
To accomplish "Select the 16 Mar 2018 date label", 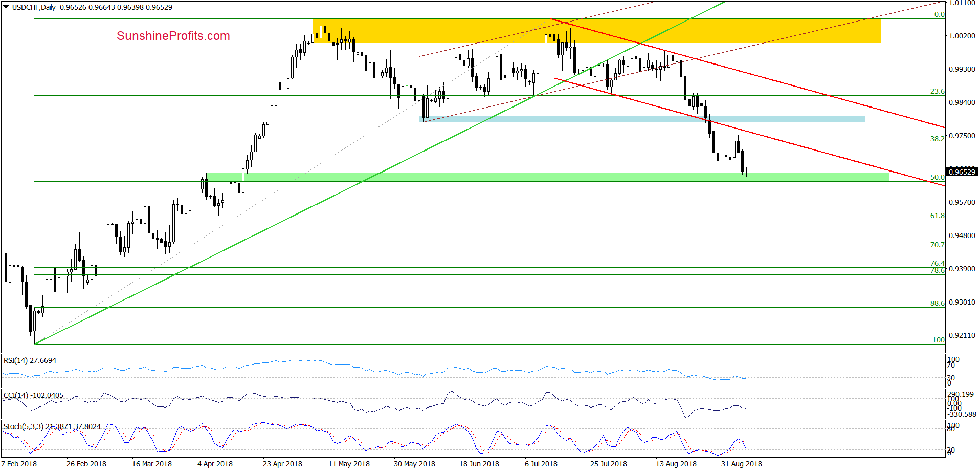I will (152, 464).
